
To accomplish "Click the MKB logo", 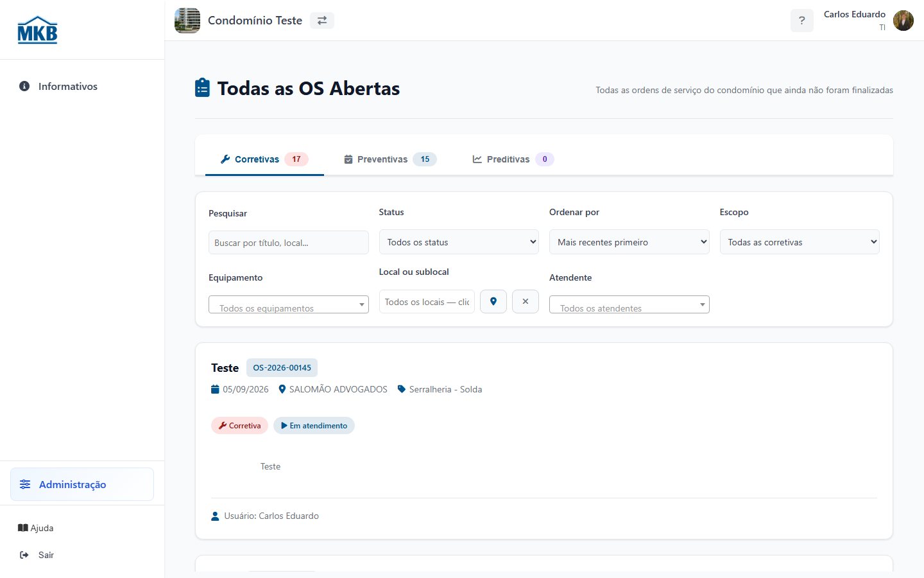I will [x=37, y=30].
